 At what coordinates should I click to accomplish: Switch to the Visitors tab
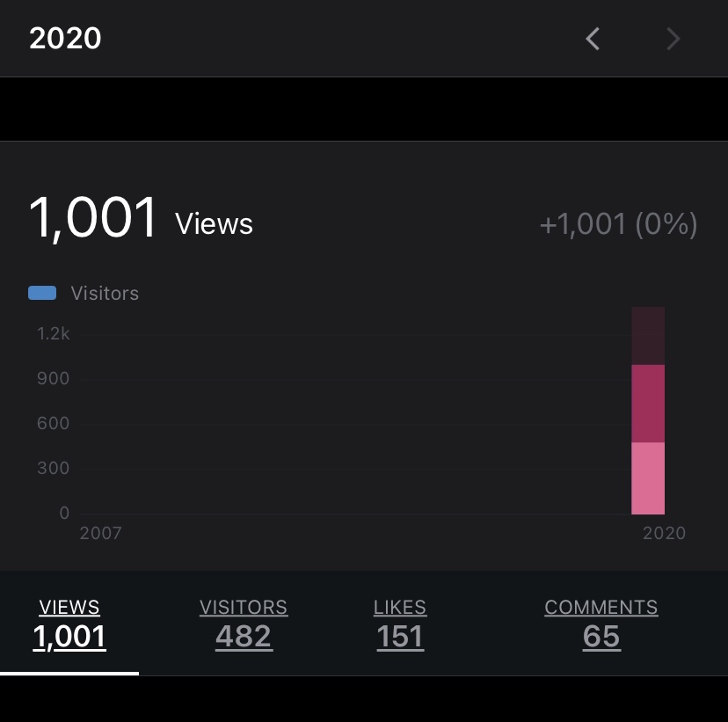pyautogui.click(x=244, y=623)
